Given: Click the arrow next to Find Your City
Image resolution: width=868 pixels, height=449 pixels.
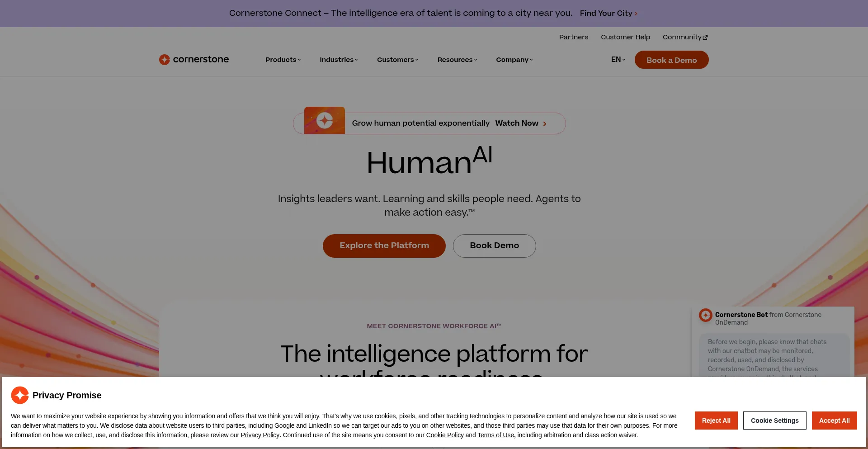Looking at the screenshot, I should (x=636, y=14).
